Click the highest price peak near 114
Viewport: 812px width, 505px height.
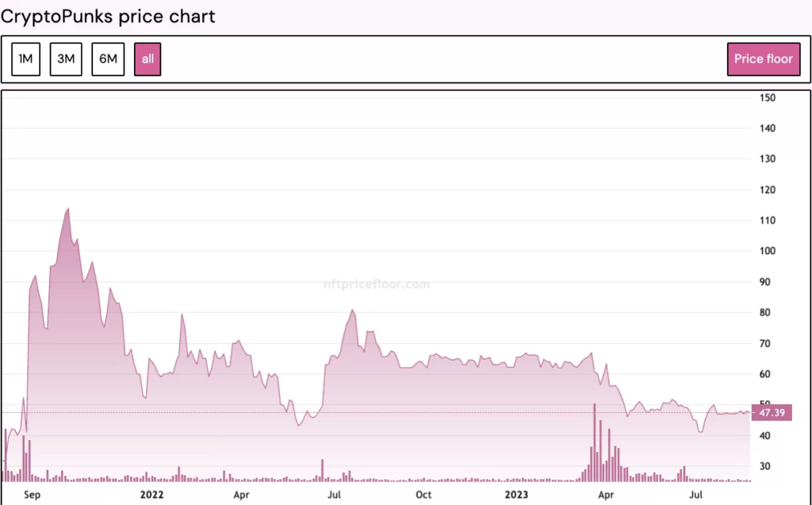click(x=68, y=209)
